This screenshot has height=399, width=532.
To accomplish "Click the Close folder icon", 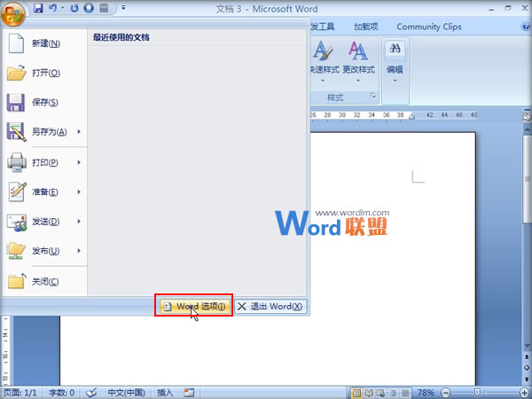I will pos(17,281).
